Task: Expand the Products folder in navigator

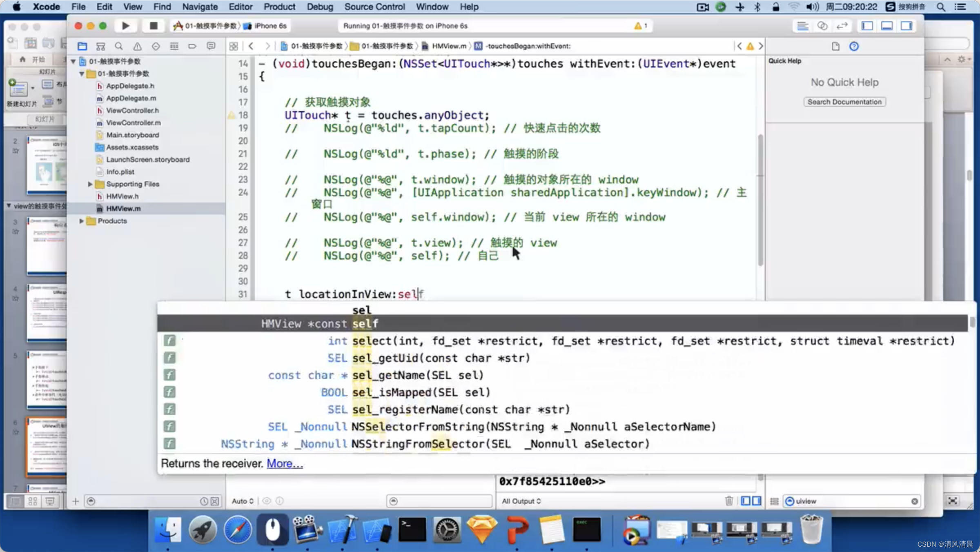Action: pos(80,221)
